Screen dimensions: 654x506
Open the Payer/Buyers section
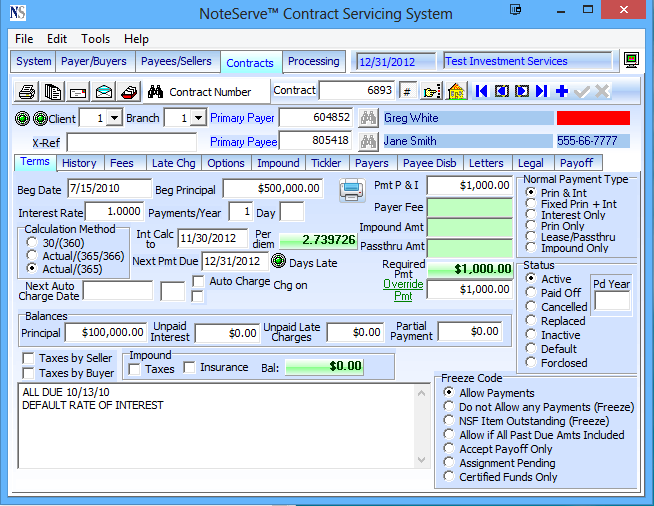[x=96, y=62]
